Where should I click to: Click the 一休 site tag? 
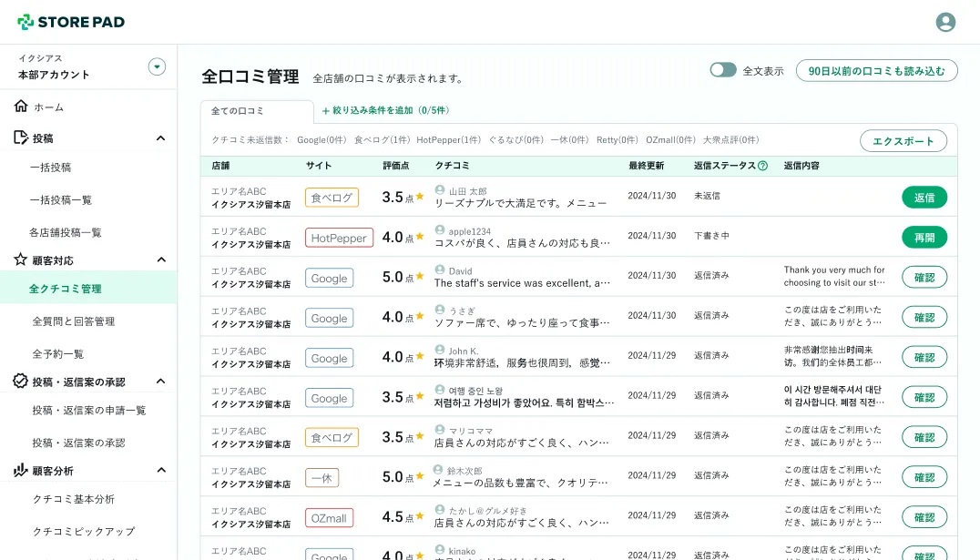322,477
